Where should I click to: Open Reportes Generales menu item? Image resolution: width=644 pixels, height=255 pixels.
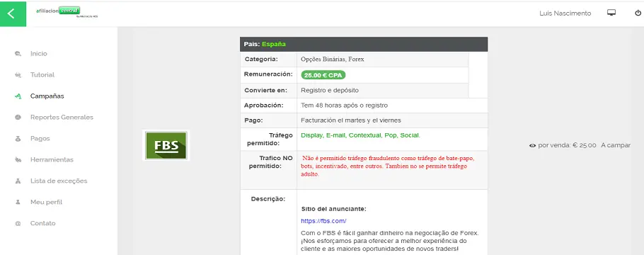62,118
